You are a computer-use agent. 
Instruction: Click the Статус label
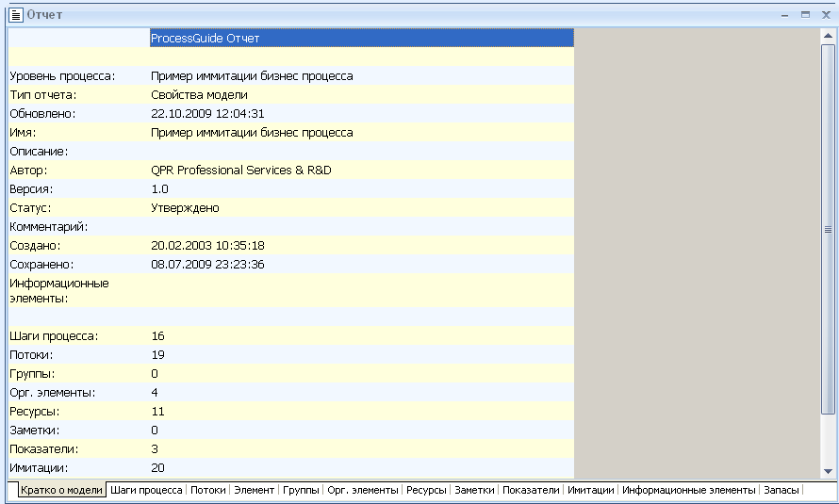(30, 208)
